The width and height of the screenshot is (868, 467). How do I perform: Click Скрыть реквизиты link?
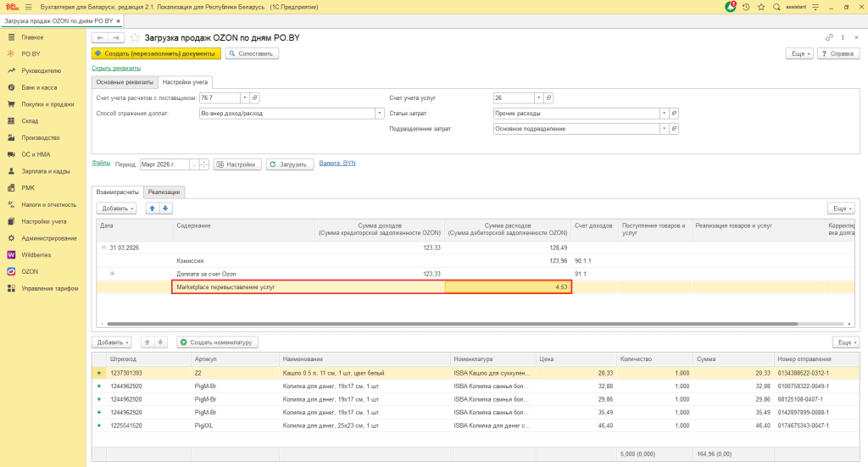point(116,68)
